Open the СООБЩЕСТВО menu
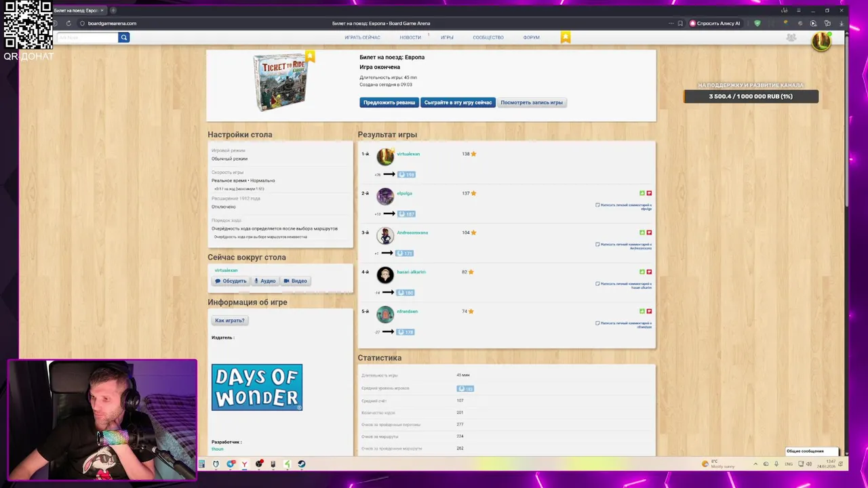Screen dimensions: 868x488 pos(488,37)
